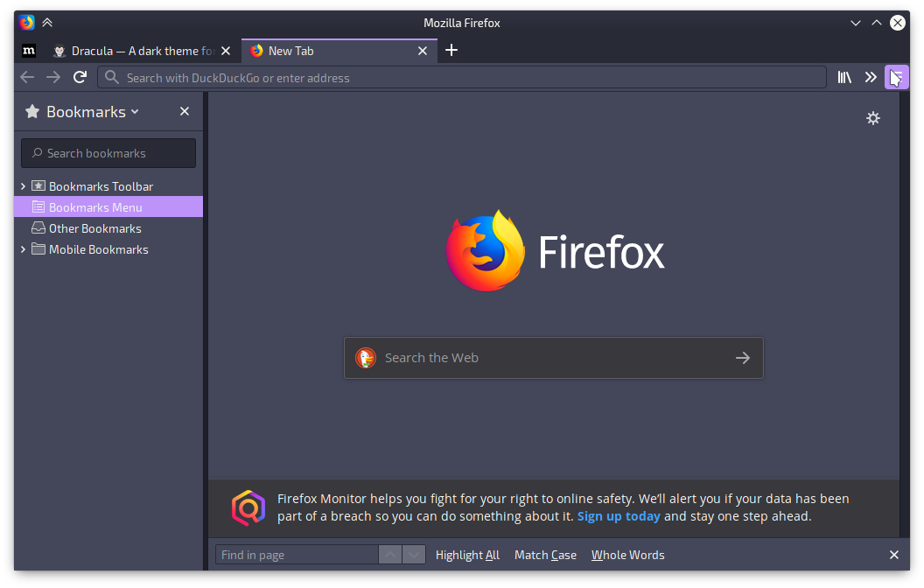This screenshot has height=588, width=924.
Task: Select the New Tab tab
Action: pos(339,51)
